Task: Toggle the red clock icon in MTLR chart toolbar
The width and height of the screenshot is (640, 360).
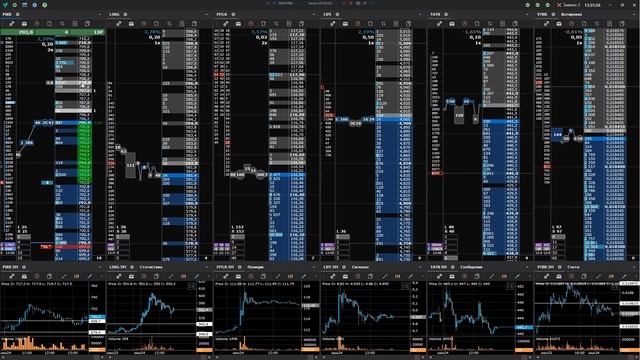Action: coord(251,276)
